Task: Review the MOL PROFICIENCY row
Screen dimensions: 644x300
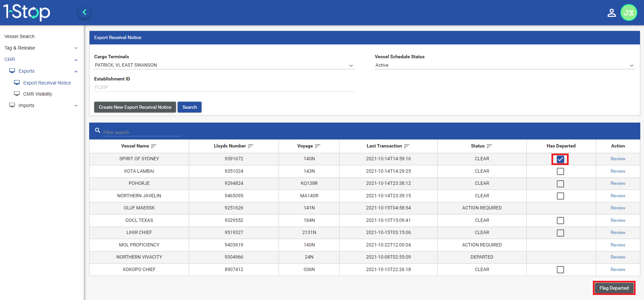Action: pos(618,245)
